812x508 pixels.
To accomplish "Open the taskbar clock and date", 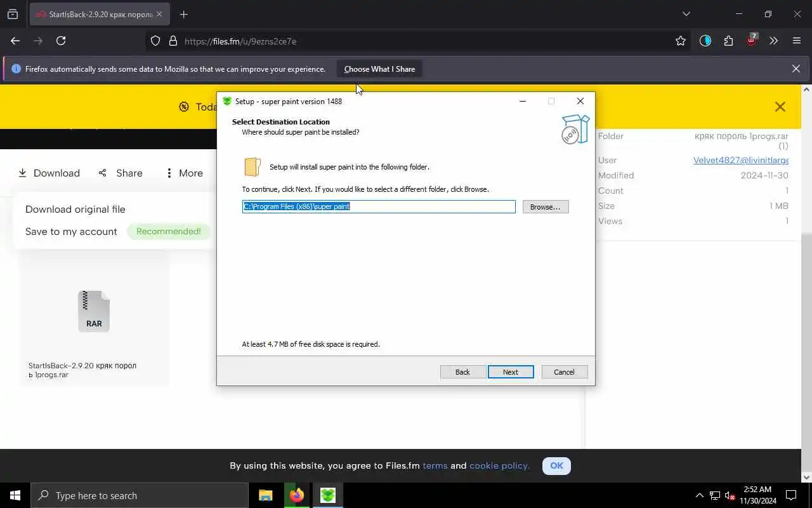I will [x=758, y=495].
